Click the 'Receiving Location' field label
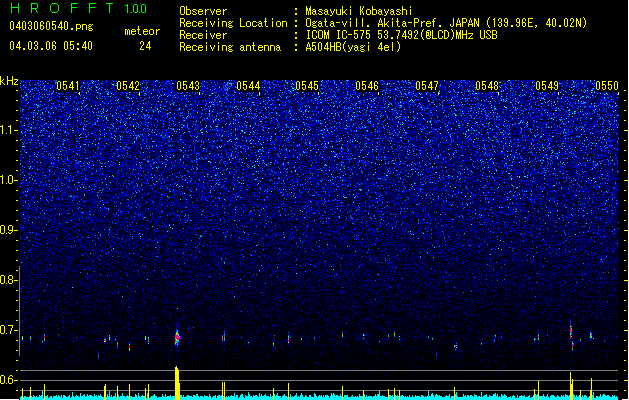Viewport: 629px width, 400px height. click(x=233, y=23)
